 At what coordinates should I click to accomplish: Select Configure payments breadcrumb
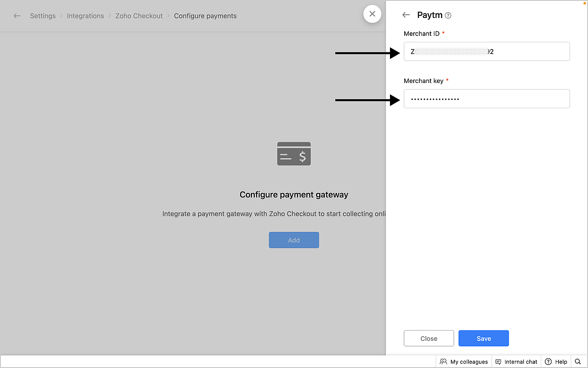(x=205, y=16)
